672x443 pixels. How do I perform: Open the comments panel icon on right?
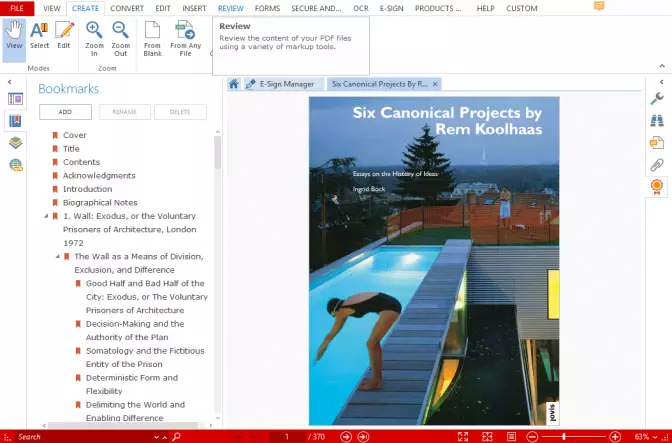(657, 143)
